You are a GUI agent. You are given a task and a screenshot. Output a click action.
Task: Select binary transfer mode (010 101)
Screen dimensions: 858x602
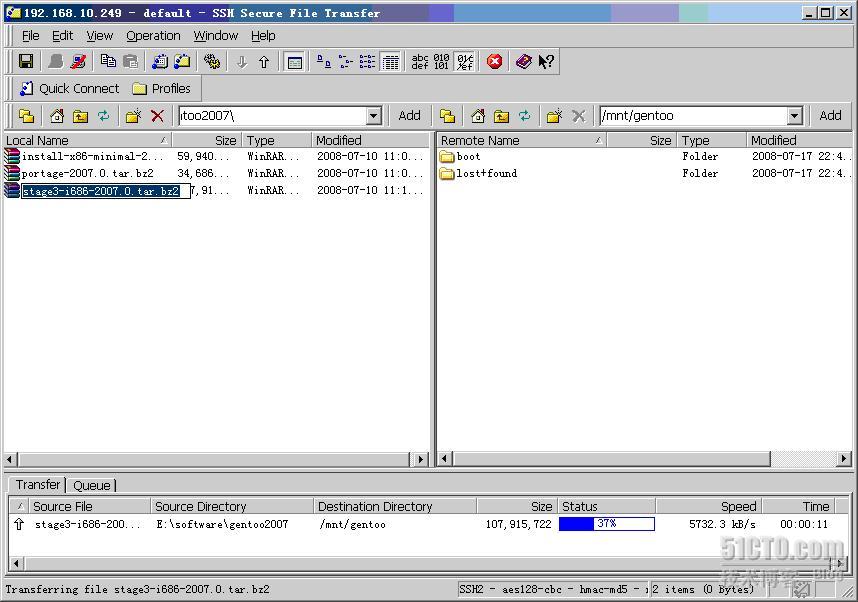coord(441,61)
